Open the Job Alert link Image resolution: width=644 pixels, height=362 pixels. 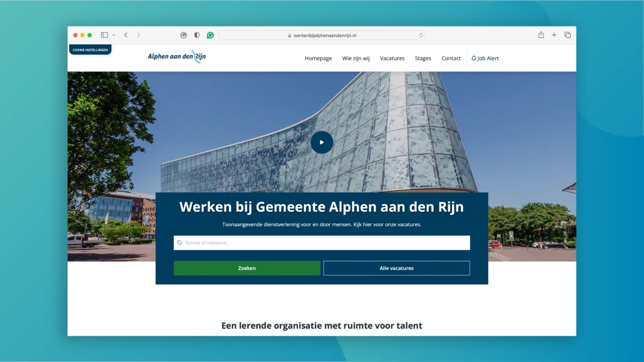click(485, 58)
